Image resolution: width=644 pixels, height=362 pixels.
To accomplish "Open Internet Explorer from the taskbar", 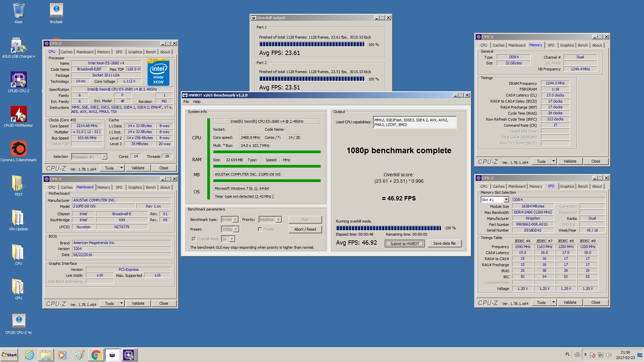I will pos(30,355).
